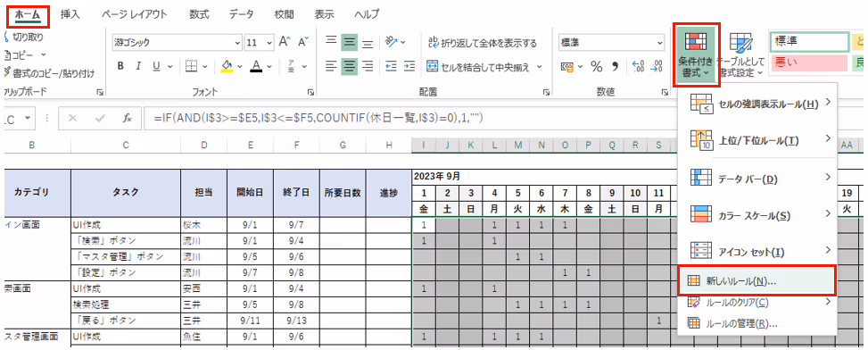Center text horizontally
The width and height of the screenshot is (868, 350).
pyautogui.click(x=349, y=66)
